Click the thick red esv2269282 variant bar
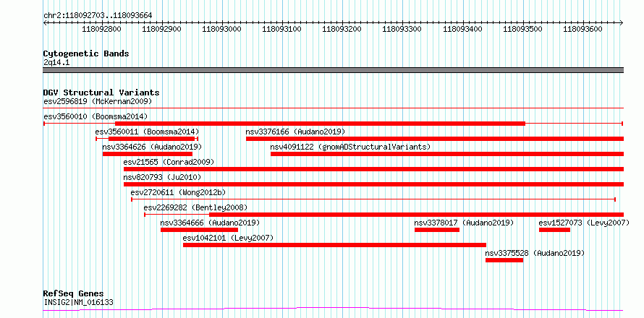Screen dimensions: 644x318 (x=417, y=215)
